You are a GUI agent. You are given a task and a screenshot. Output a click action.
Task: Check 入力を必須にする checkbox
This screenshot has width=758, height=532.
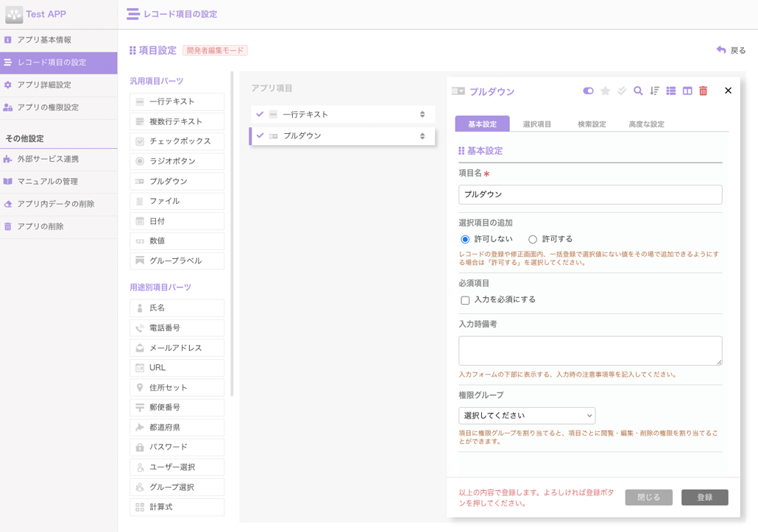click(465, 300)
